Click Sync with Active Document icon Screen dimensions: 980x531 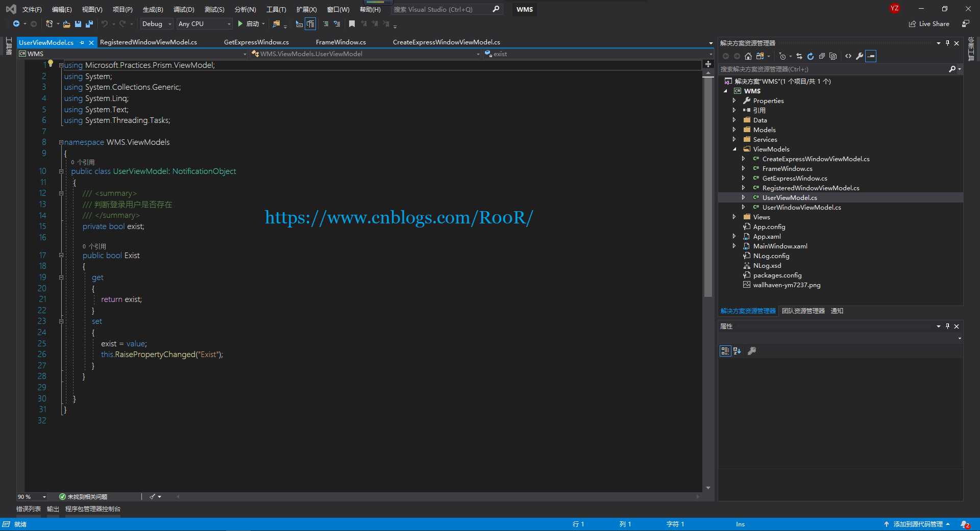[799, 56]
